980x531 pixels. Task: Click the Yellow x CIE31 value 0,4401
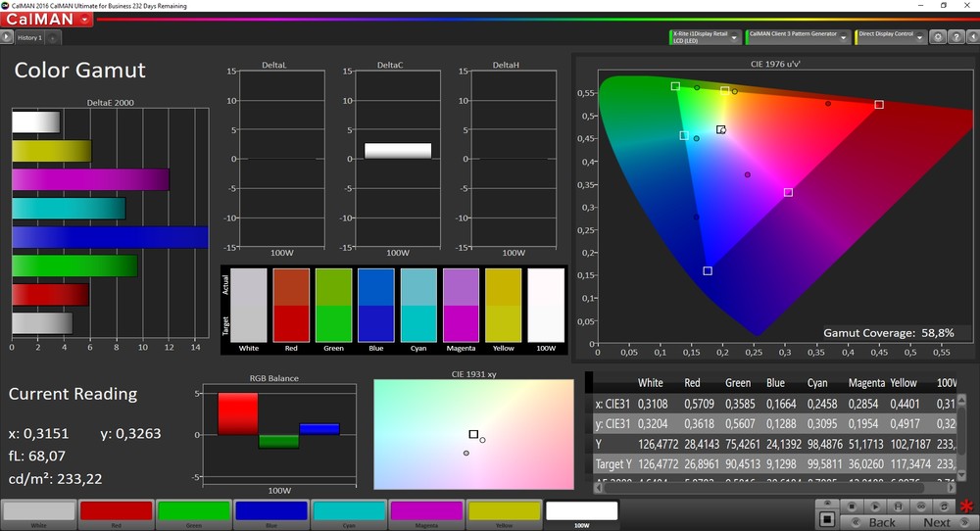pyautogui.click(x=905, y=405)
